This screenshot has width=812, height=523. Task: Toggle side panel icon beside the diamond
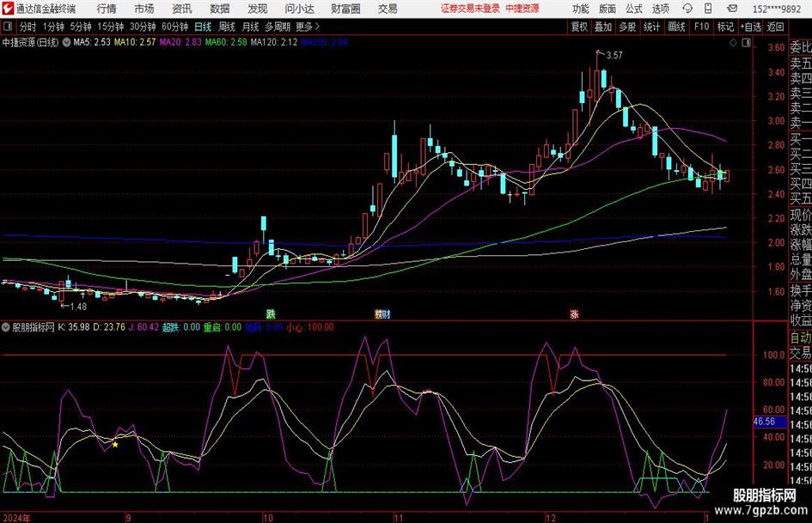(746, 43)
